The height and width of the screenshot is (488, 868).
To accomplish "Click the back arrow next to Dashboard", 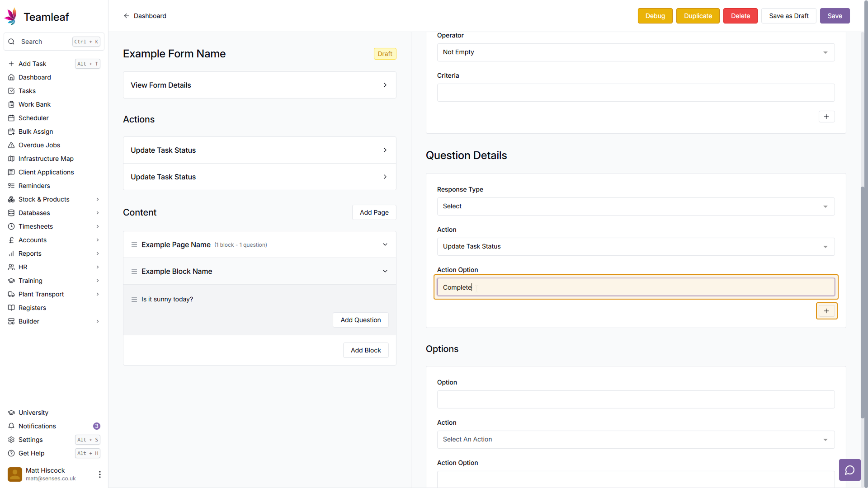I will click(x=127, y=16).
